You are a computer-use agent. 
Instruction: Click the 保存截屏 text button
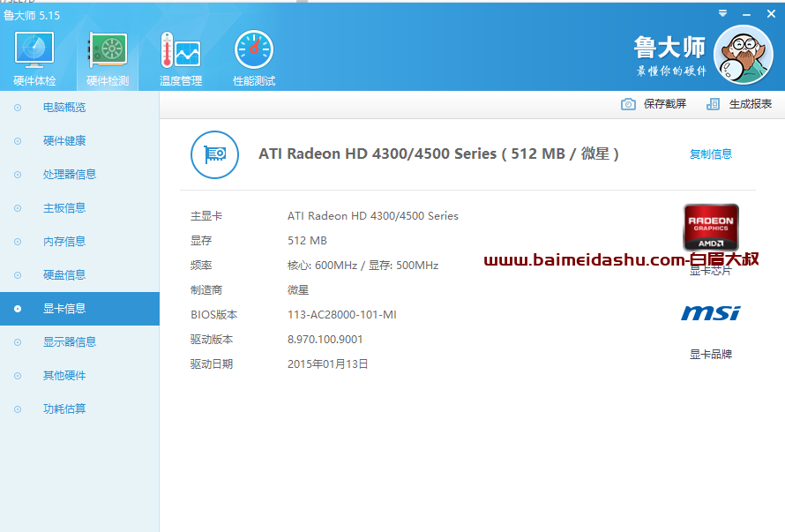[664, 104]
